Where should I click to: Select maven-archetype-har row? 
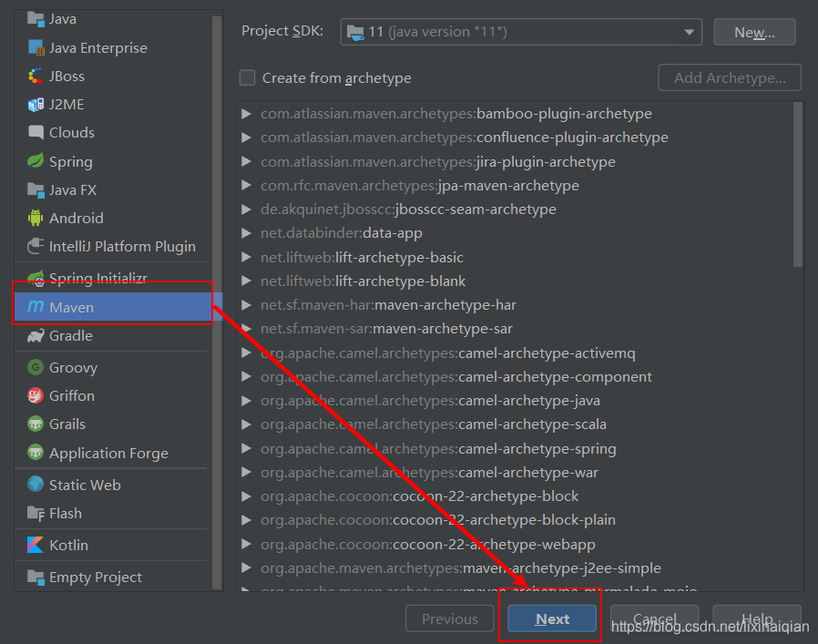pos(514,305)
